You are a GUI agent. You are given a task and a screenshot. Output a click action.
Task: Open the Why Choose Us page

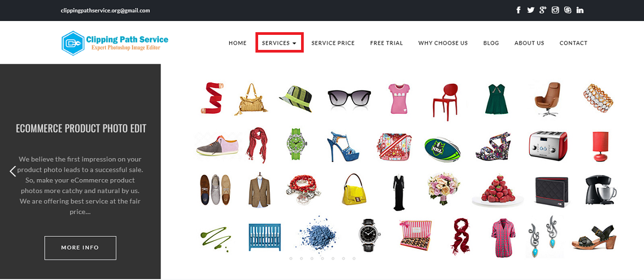pyautogui.click(x=443, y=43)
